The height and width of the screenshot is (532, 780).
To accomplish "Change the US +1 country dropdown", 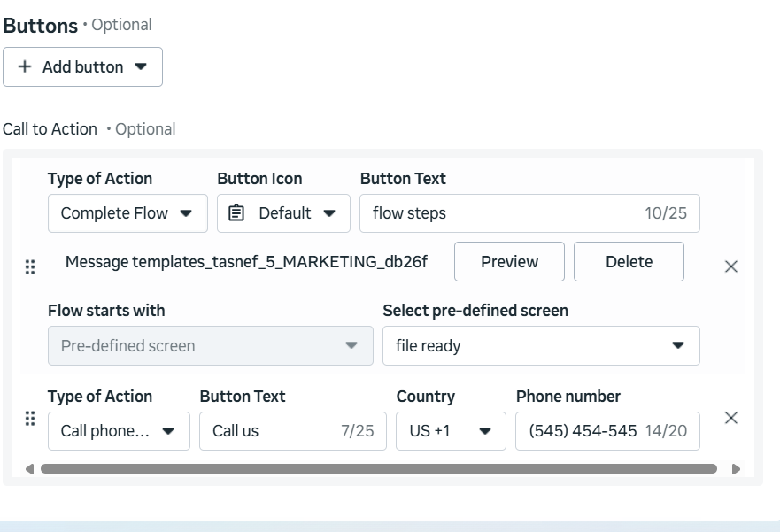I will pos(451,431).
